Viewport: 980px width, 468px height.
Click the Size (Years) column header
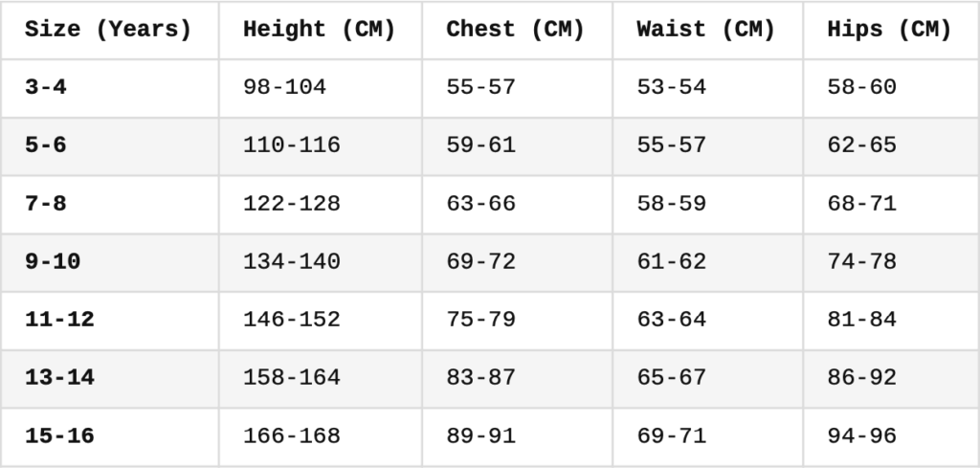tap(108, 30)
